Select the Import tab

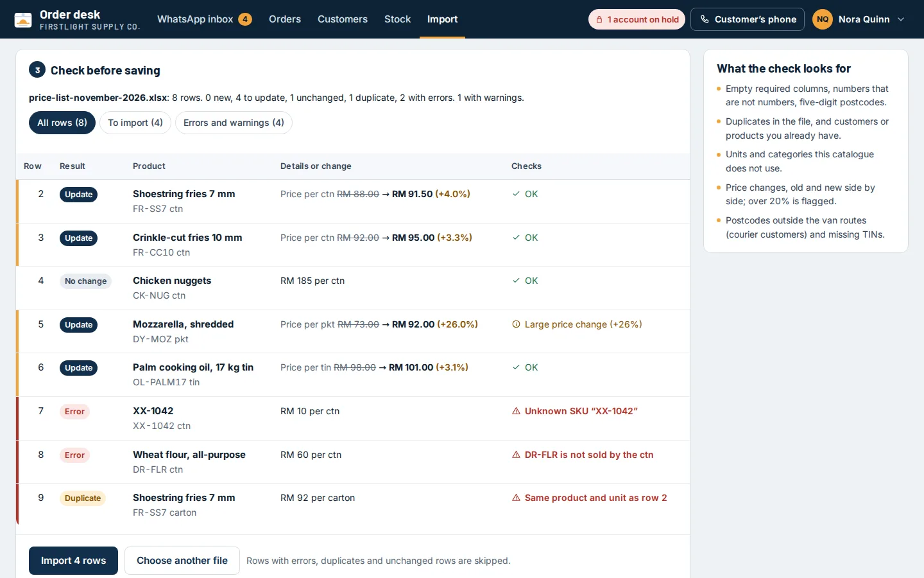443,19
